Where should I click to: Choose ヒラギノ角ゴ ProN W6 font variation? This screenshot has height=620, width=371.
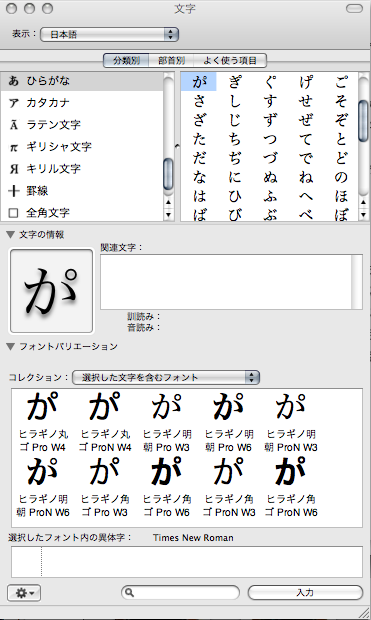tap(291, 487)
